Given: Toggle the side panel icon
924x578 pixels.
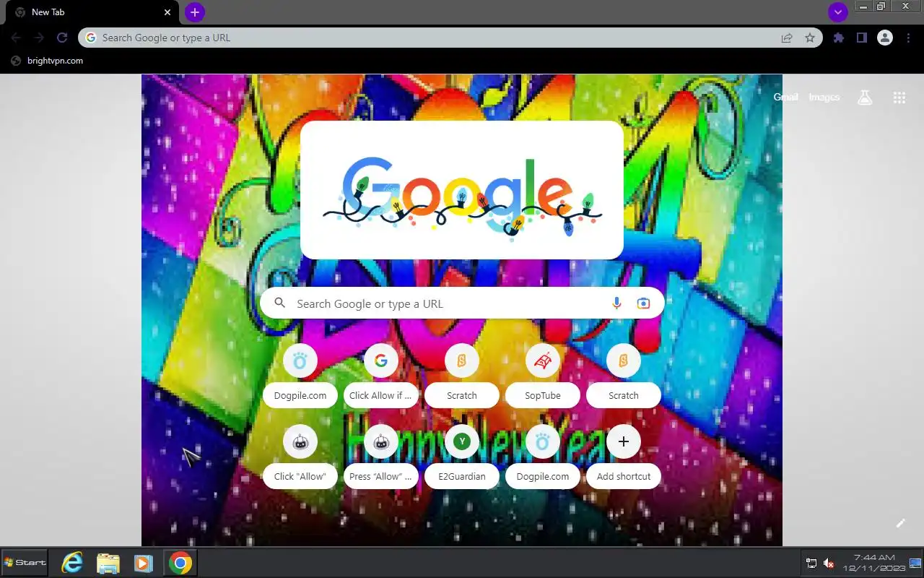Looking at the screenshot, I should (861, 38).
